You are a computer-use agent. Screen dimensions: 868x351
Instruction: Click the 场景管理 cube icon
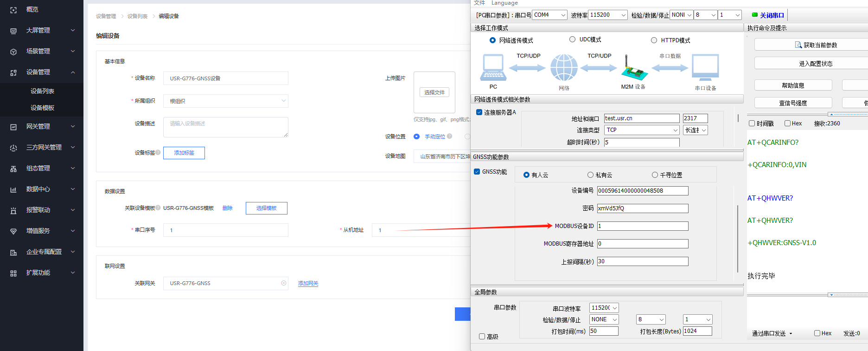coord(13,52)
